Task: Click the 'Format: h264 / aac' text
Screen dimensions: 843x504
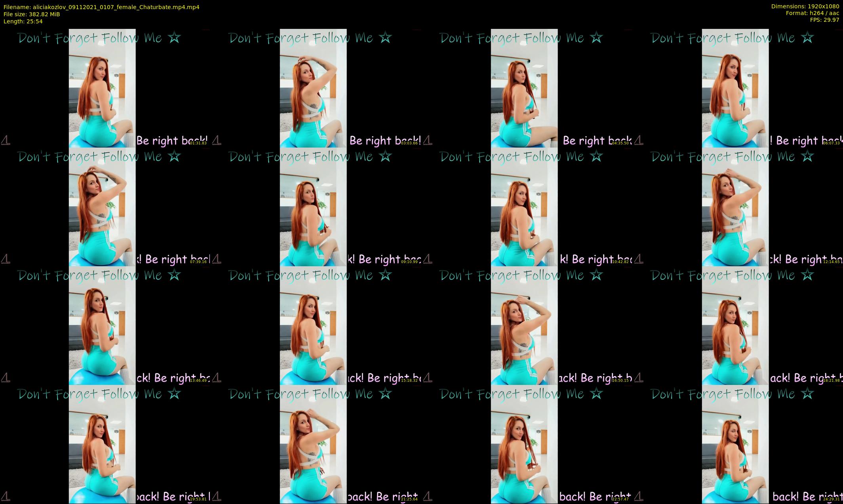Action: click(x=813, y=13)
